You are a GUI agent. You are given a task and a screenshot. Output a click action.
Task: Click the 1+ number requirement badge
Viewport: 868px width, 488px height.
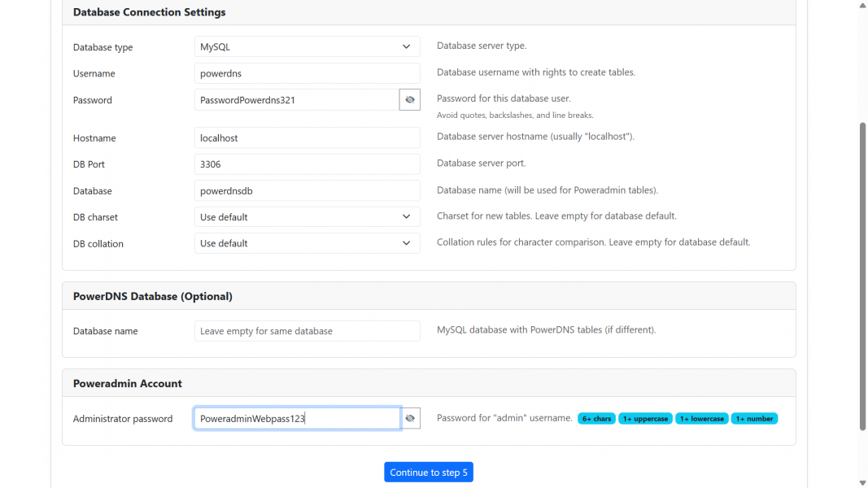click(754, 419)
